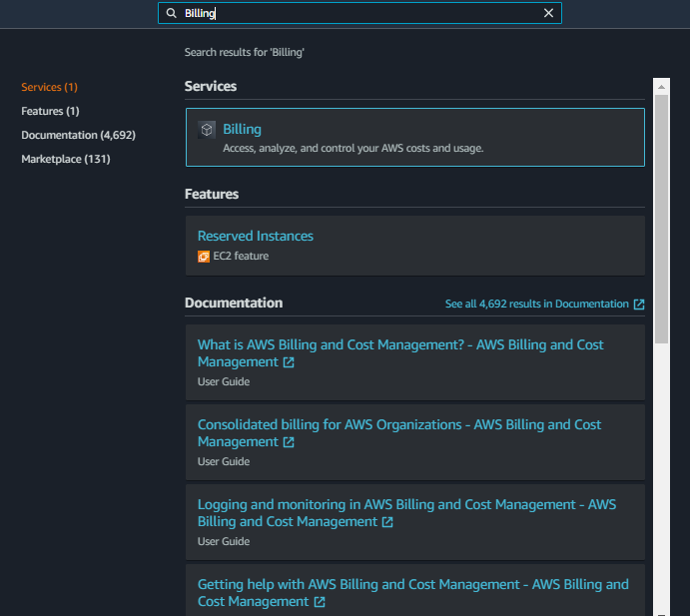Click the orange EC2 feature icon
Viewport: 690px width, 616px height.
tap(204, 257)
